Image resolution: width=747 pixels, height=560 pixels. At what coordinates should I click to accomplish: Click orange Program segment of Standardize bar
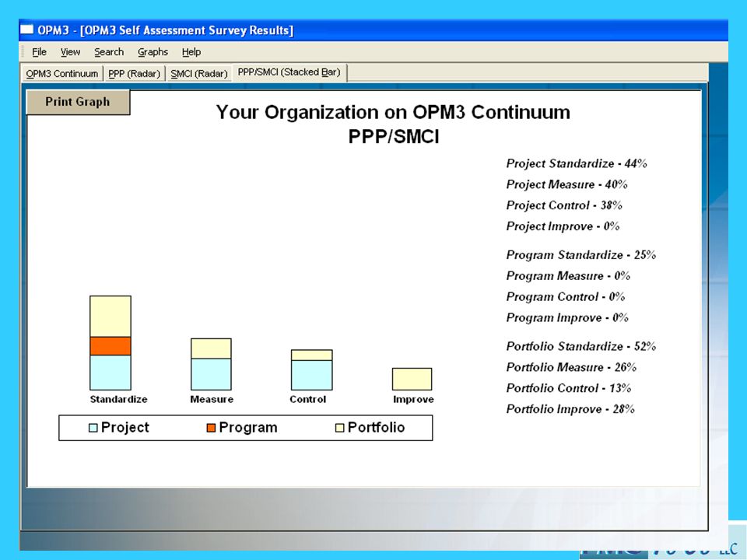pos(110,346)
